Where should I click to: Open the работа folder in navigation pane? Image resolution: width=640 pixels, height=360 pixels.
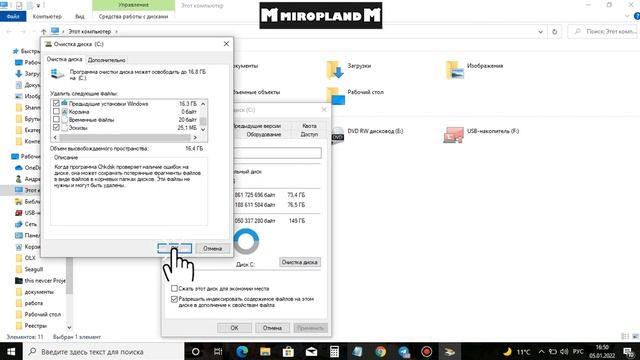click(29, 303)
